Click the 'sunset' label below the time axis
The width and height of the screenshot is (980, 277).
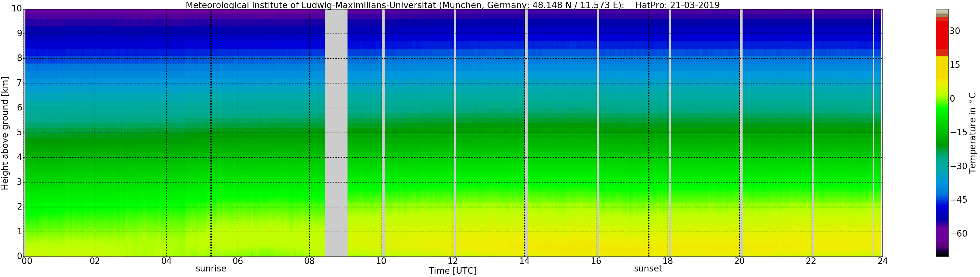(648, 269)
